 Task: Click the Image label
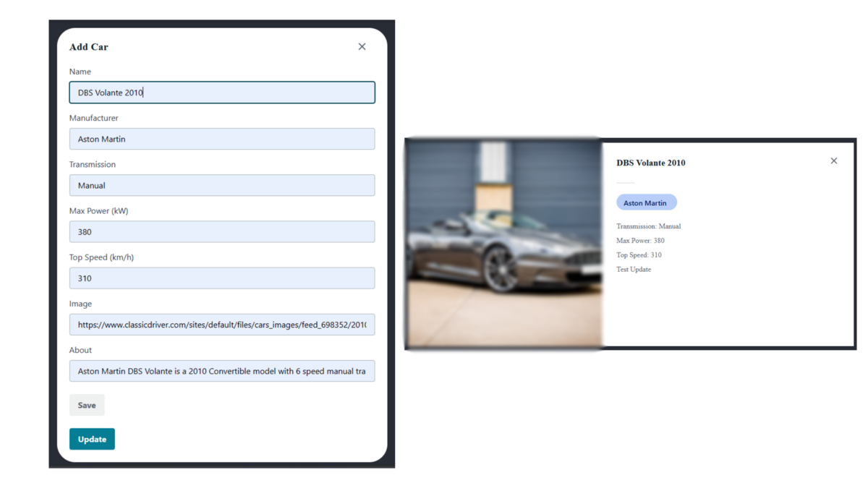(81, 304)
